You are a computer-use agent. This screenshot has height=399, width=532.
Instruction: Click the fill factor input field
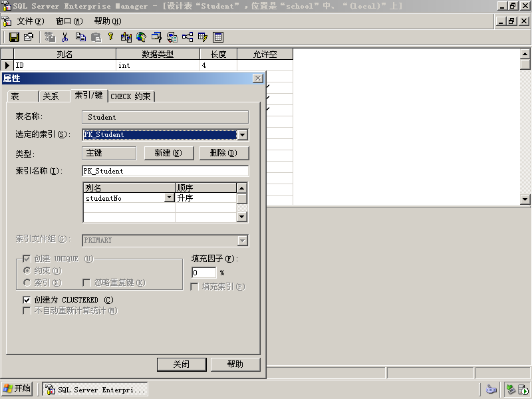point(203,273)
